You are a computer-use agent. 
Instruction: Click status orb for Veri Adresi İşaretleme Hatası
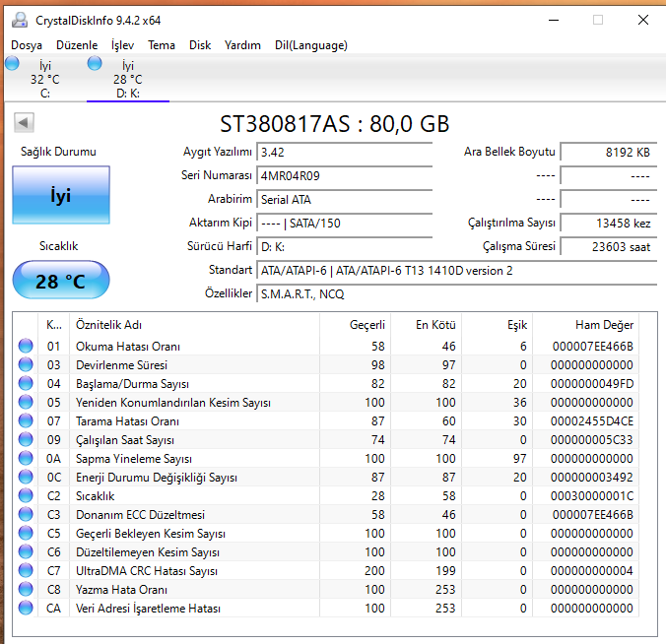coord(26,608)
